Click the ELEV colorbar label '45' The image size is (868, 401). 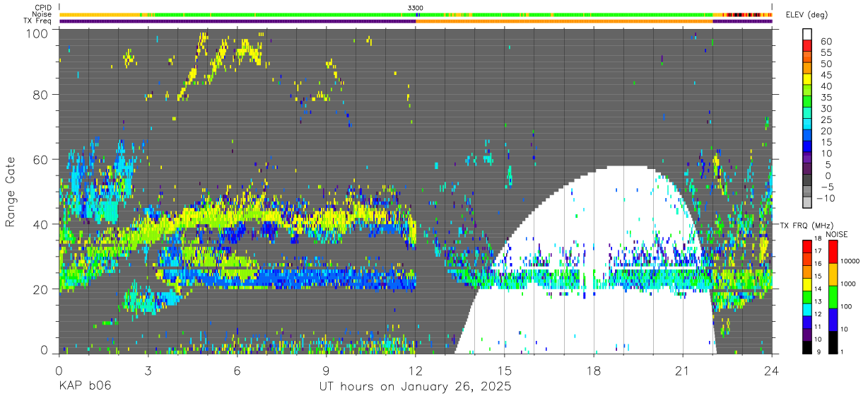(x=826, y=75)
